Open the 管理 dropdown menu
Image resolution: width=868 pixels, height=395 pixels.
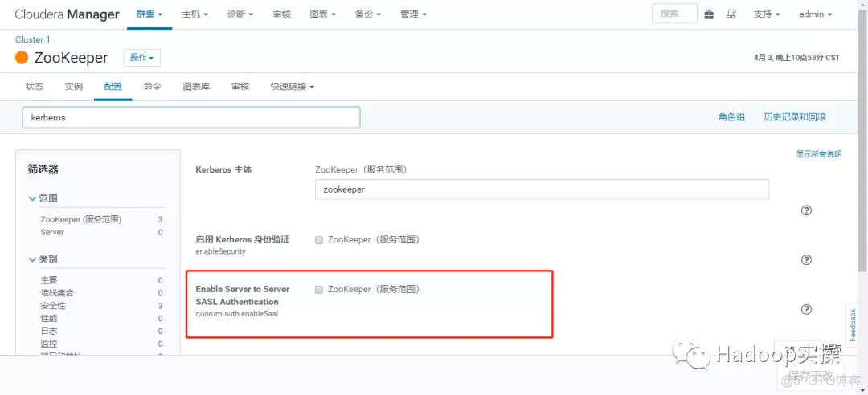click(414, 14)
